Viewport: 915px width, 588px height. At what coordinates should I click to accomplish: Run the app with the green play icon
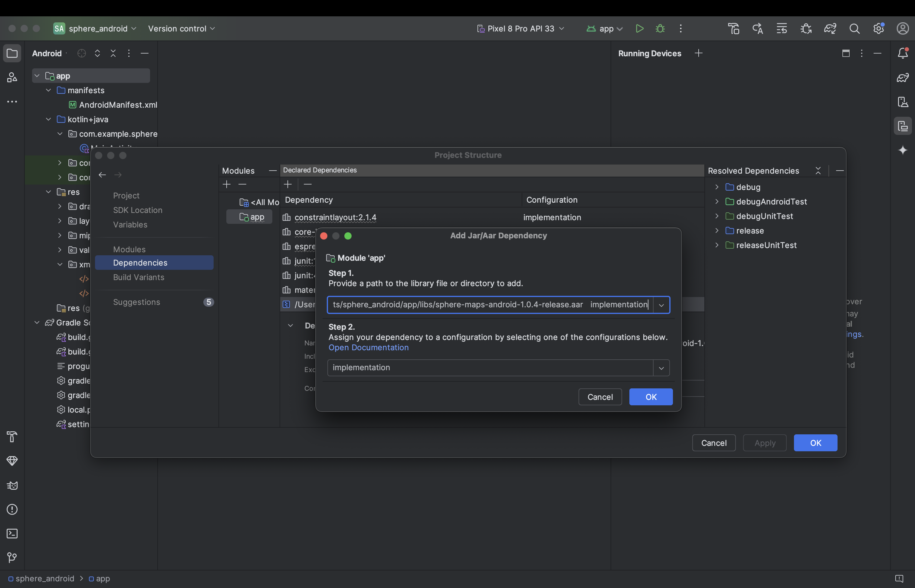point(639,28)
